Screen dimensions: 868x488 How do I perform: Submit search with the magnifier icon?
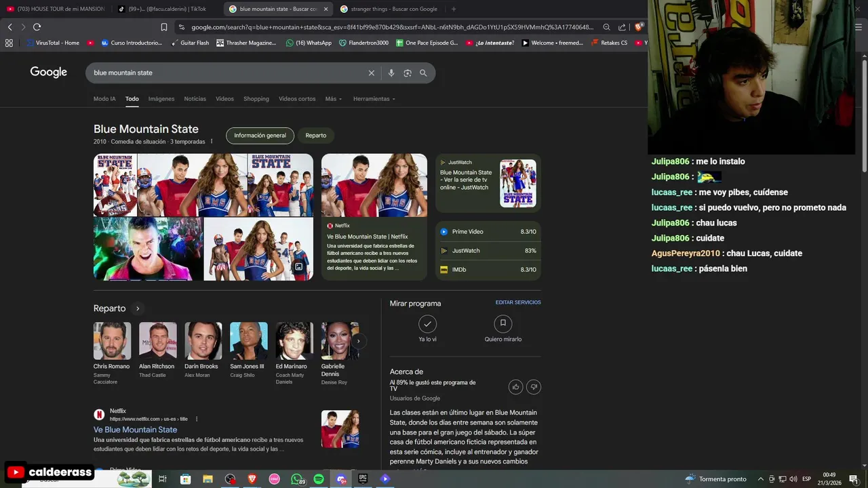423,73
